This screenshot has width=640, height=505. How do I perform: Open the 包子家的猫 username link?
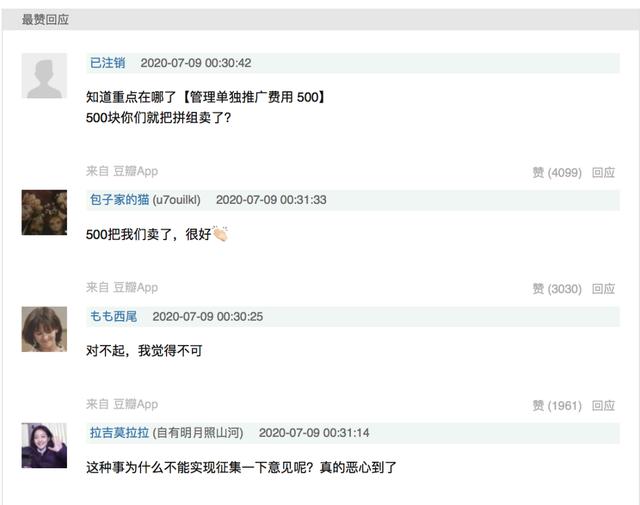[x=119, y=200]
